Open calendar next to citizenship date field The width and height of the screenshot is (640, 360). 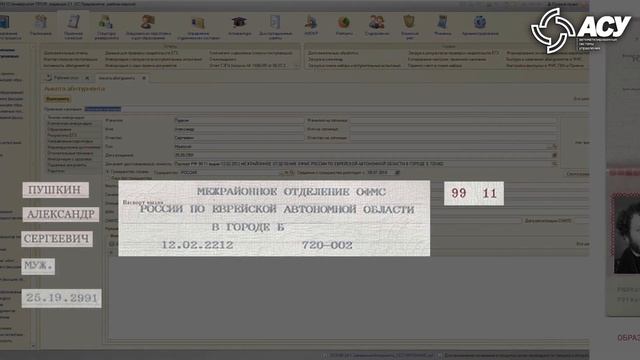pyautogui.click(x=398, y=173)
